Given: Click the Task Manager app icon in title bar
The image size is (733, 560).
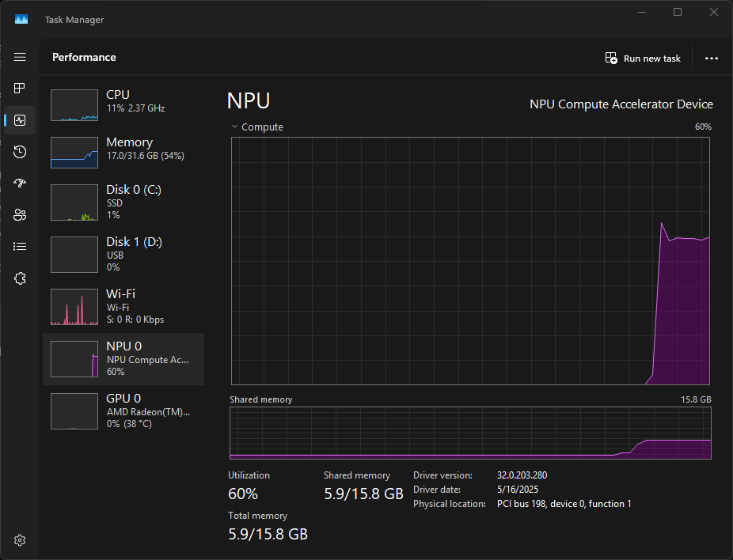Looking at the screenshot, I should point(21,19).
